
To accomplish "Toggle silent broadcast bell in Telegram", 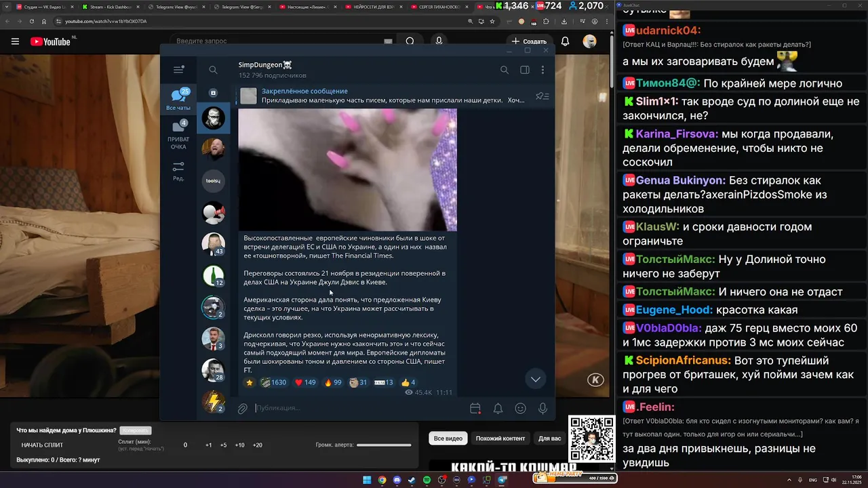I will point(498,408).
